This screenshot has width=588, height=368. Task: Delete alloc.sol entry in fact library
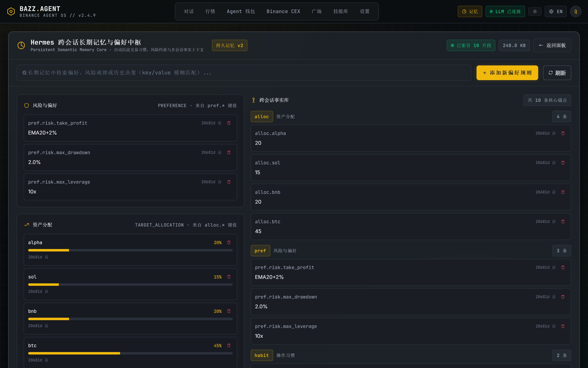(x=563, y=163)
